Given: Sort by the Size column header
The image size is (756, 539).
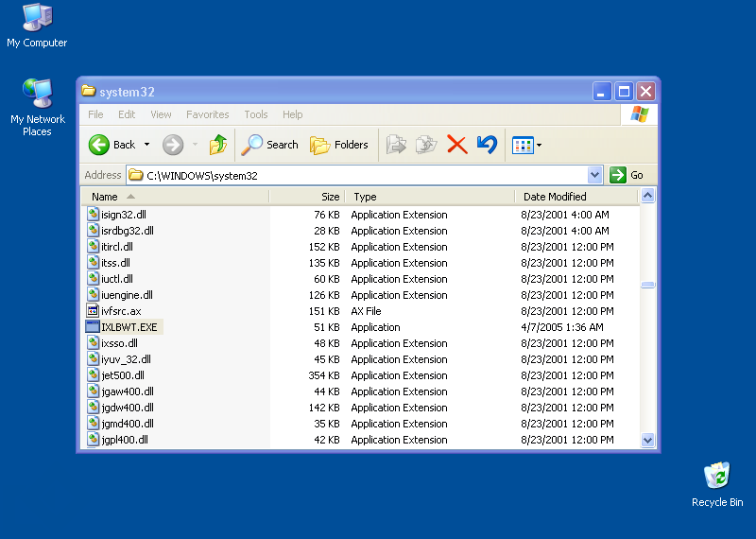Looking at the screenshot, I should point(307,197).
